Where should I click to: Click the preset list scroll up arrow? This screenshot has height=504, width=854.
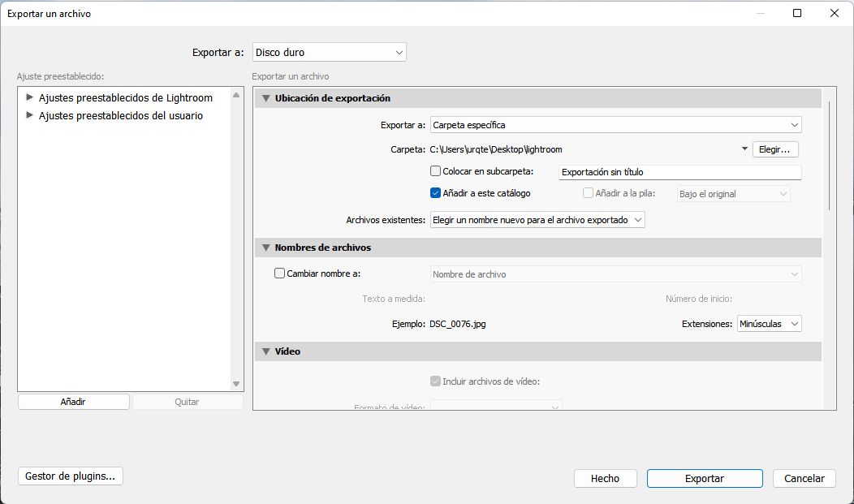pos(236,96)
